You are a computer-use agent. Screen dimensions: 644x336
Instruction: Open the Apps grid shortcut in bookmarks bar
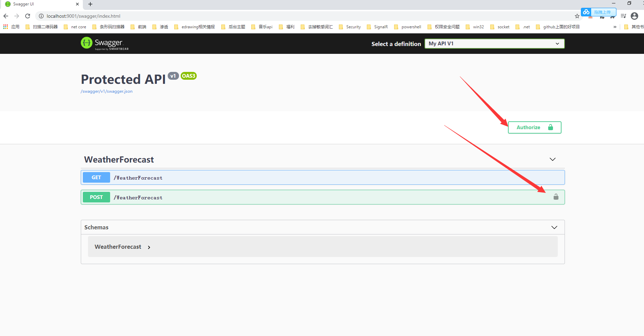click(x=11, y=27)
